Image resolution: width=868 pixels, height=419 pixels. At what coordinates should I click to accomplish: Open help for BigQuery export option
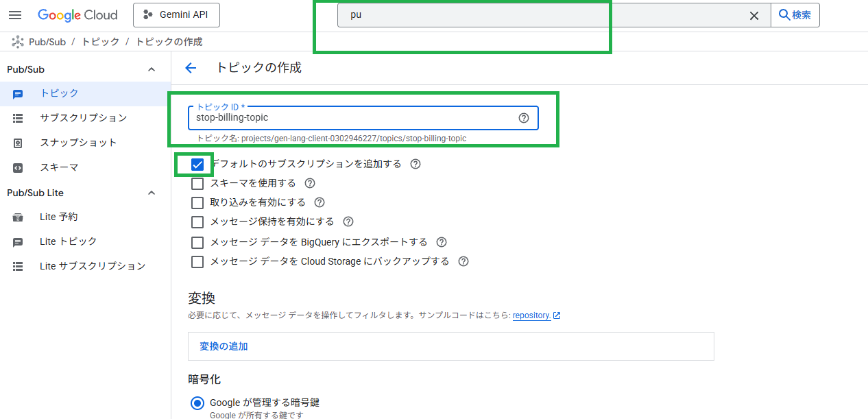coord(442,242)
